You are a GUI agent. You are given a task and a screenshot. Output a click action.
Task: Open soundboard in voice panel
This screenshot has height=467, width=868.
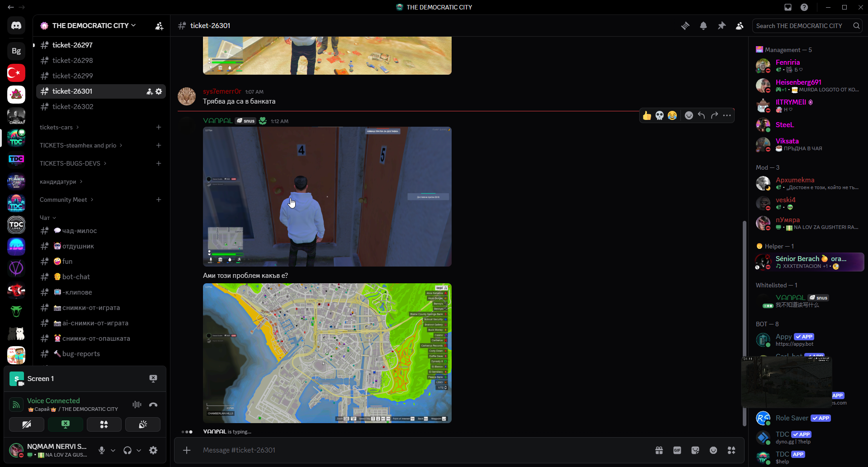(x=143, y=424)
